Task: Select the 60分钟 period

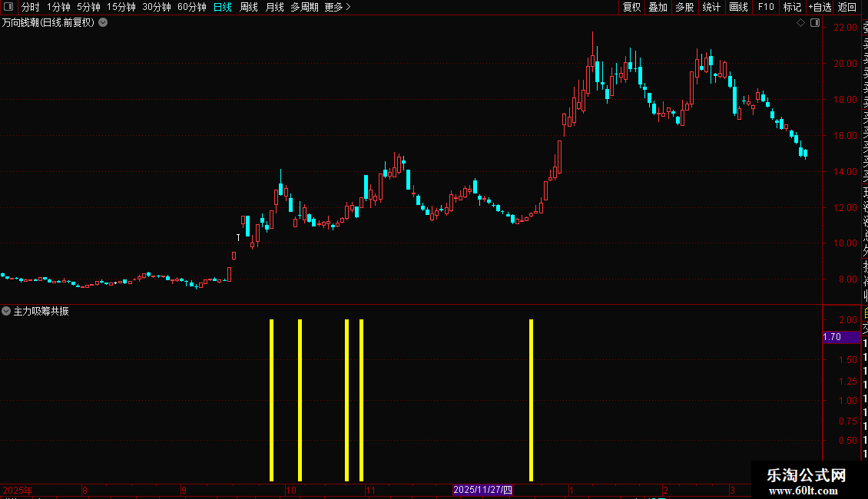Action: tap(192, 7)
